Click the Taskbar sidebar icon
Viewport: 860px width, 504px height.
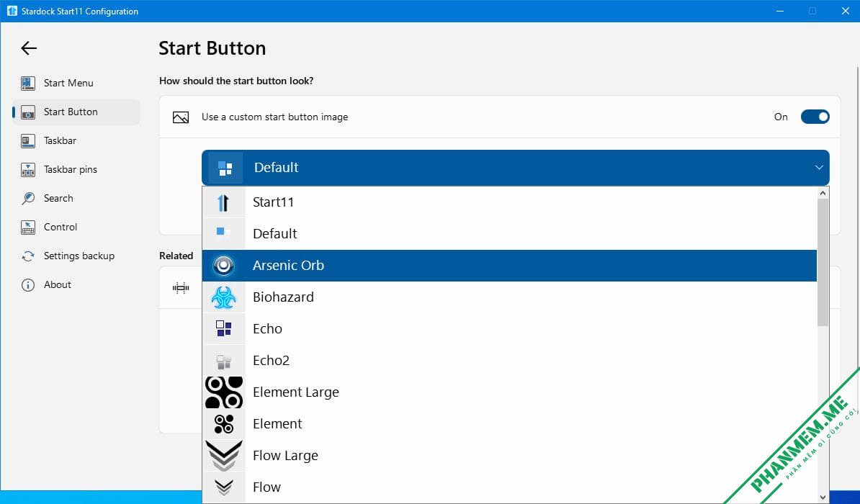pos(28,141)
